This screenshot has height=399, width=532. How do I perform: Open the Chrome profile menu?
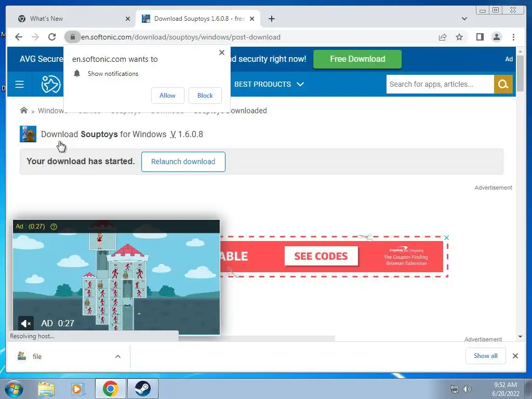coord(496,37)
